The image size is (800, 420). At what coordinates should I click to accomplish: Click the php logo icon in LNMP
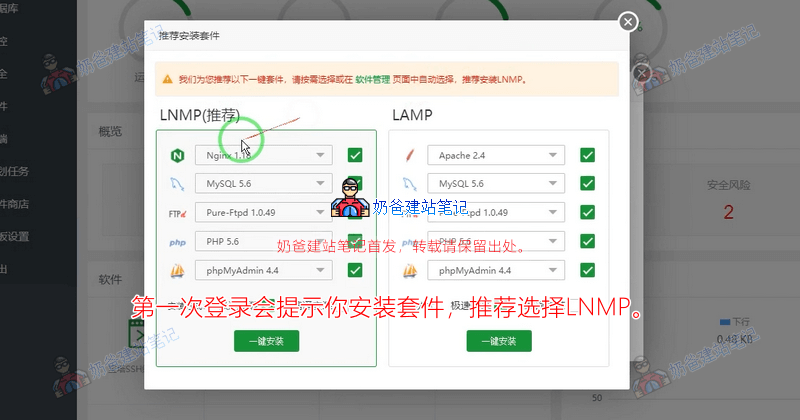[x=177, y=242]
